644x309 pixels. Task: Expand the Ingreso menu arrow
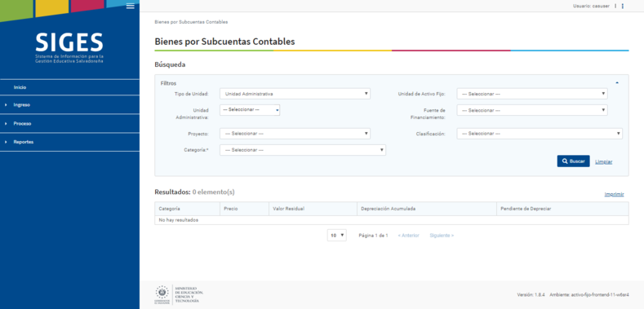7,105
